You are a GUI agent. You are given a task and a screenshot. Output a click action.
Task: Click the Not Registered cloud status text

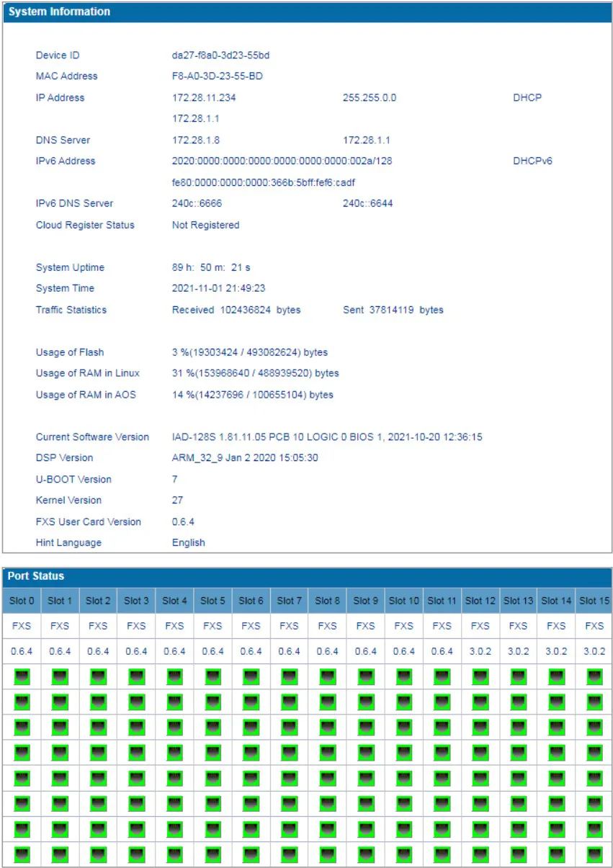click(205, 225)
